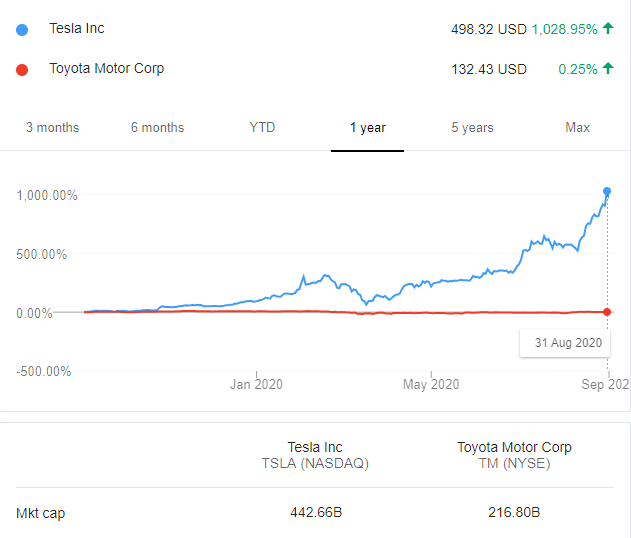Select the 1 year tab

367,127
